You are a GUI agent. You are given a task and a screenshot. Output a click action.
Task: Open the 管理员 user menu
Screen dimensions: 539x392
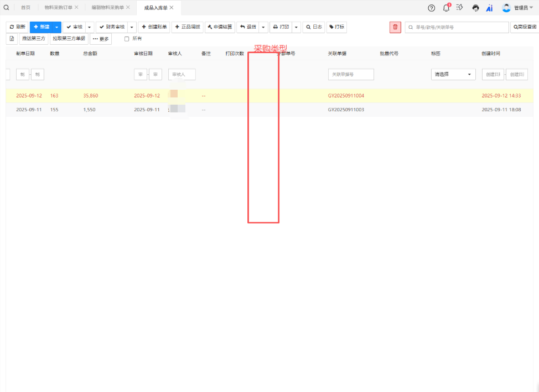pos(519,8)
